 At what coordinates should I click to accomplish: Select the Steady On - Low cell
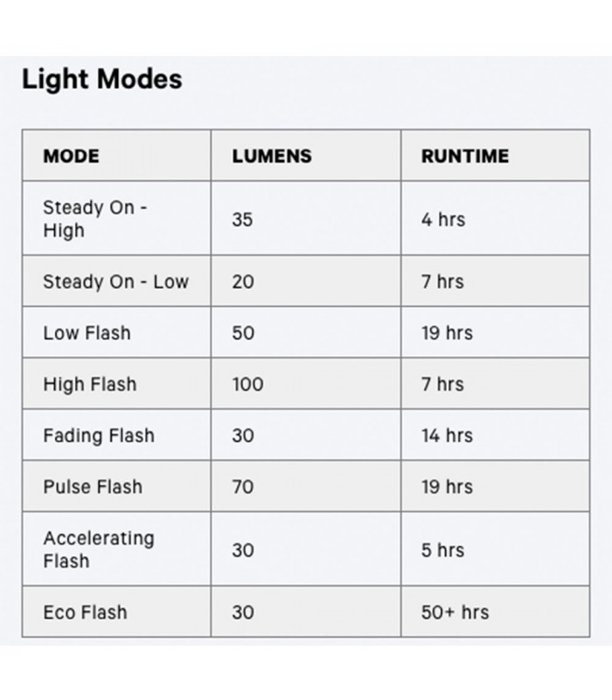[x=115, y=282]
